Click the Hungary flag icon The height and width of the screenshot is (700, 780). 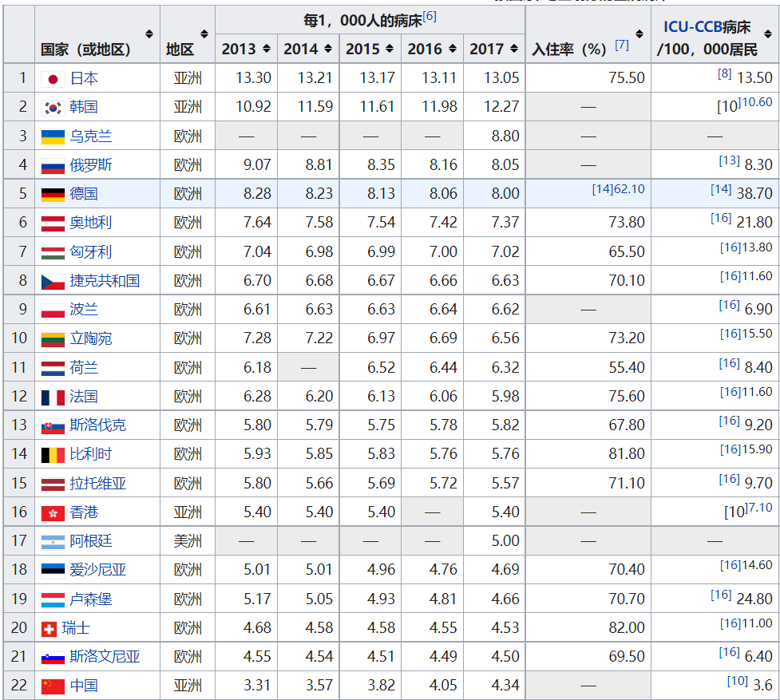(53, 252)
